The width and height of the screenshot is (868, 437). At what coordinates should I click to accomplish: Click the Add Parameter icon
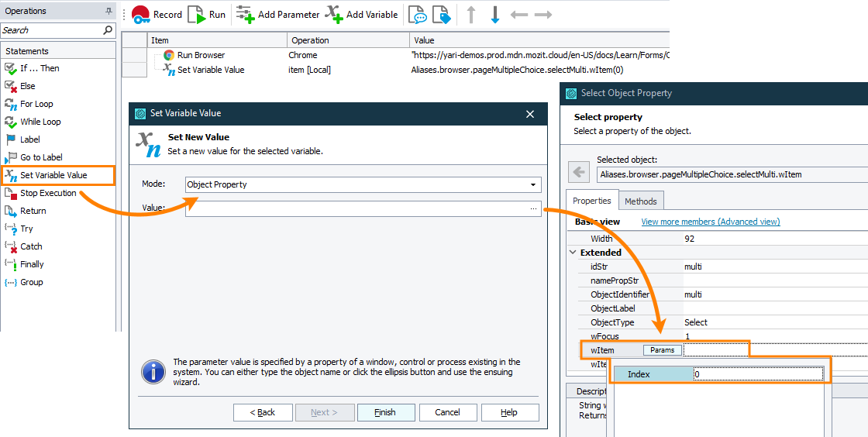(245, 14)
